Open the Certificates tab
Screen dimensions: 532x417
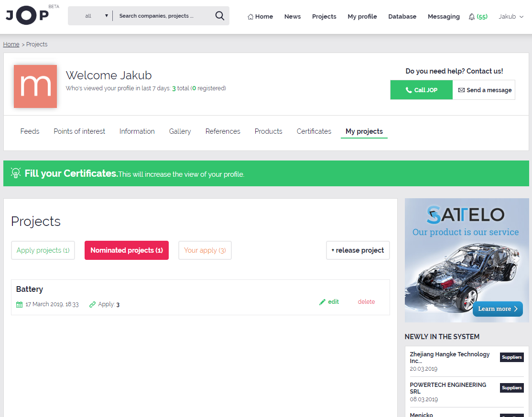coord(314,131)
